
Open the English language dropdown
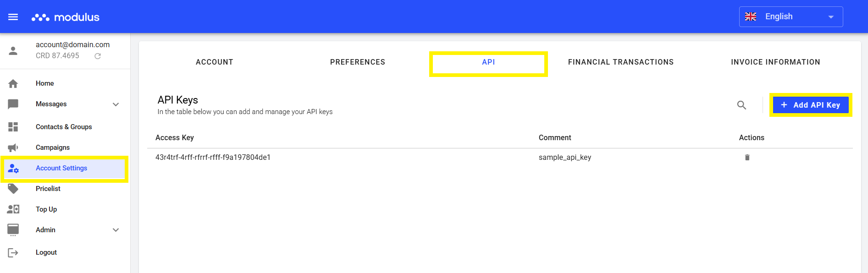point(791,17)
